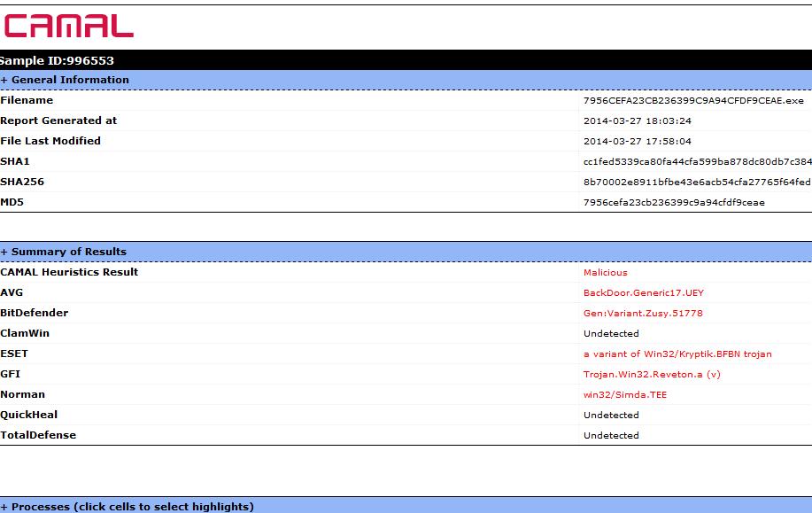The height and width of the screenshot is (513, 812).
Task: Click the SHA1 hash value
Action: [x=697, y=162]
